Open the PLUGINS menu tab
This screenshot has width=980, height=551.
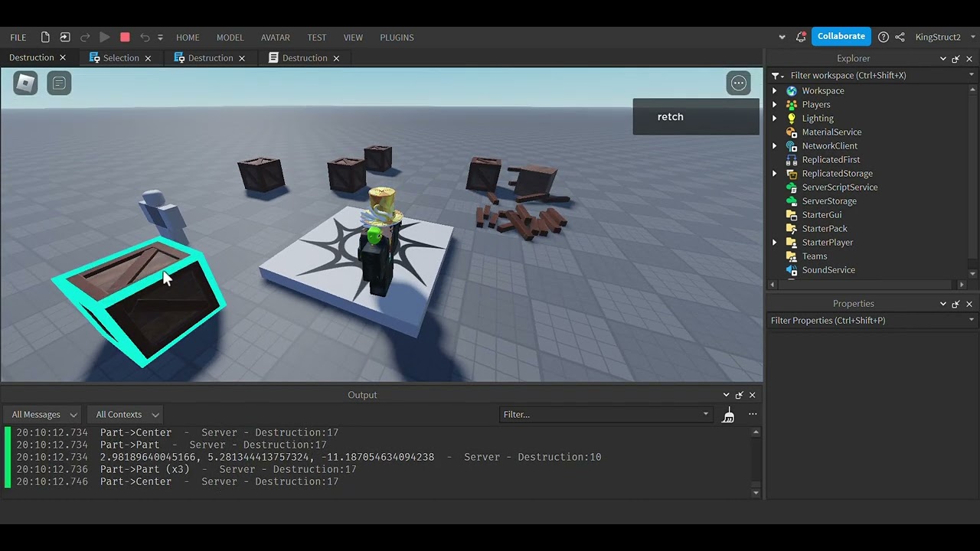click(x=397, y=37)
